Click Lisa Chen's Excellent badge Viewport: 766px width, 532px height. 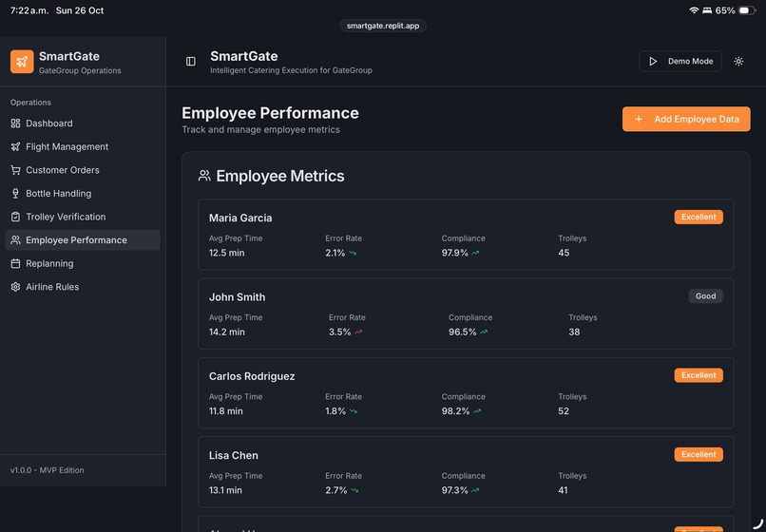point(699,455)
